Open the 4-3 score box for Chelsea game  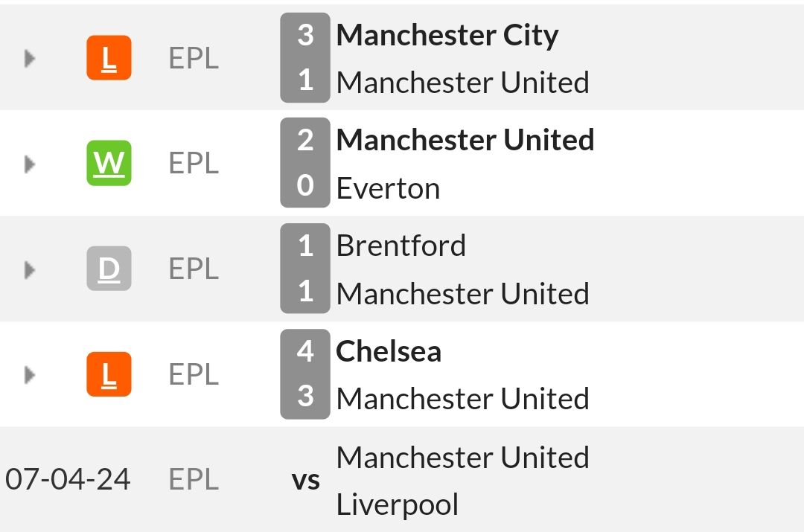305,374
